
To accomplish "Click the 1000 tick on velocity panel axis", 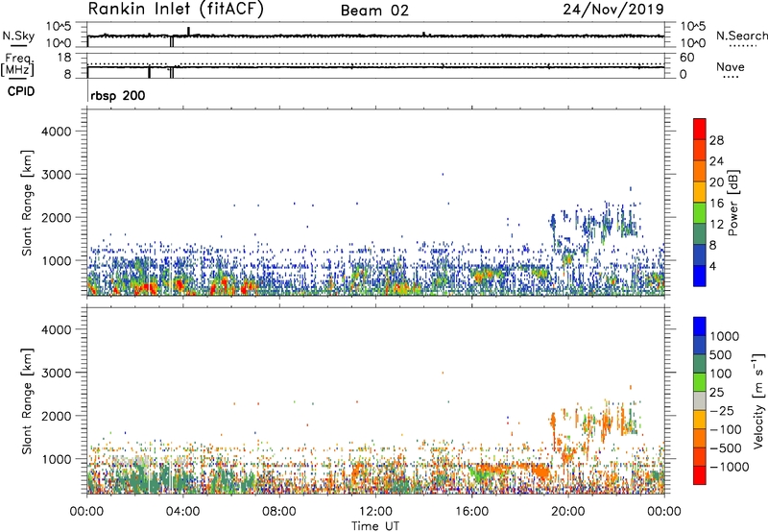I will coord(57,458).
